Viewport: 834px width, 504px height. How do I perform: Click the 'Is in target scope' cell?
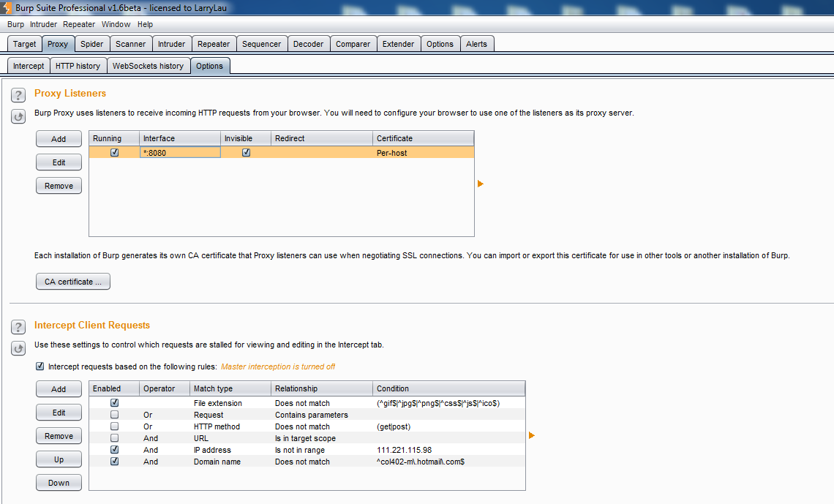(x=322, y=438)
